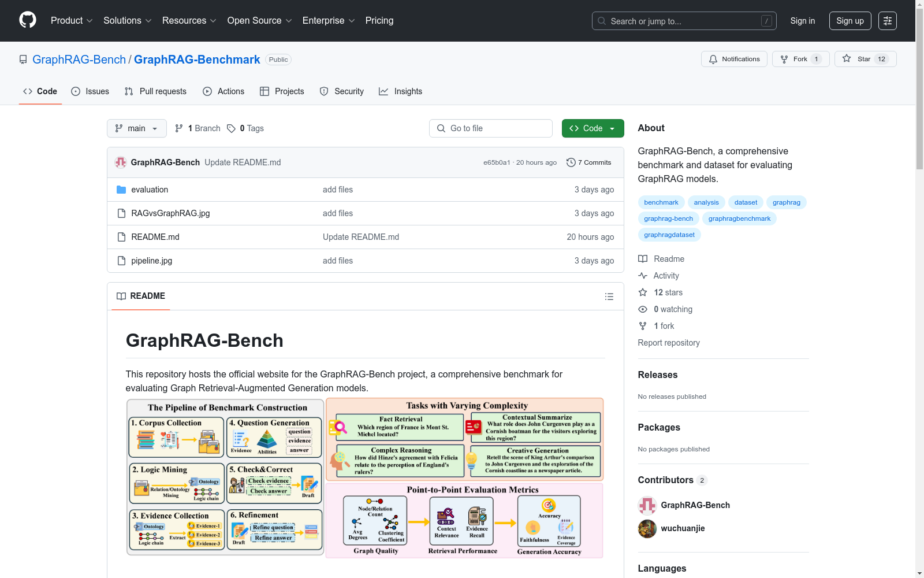Click the star icon to star repository
Screen dimensions: 924x578
[x=847, y=58]
